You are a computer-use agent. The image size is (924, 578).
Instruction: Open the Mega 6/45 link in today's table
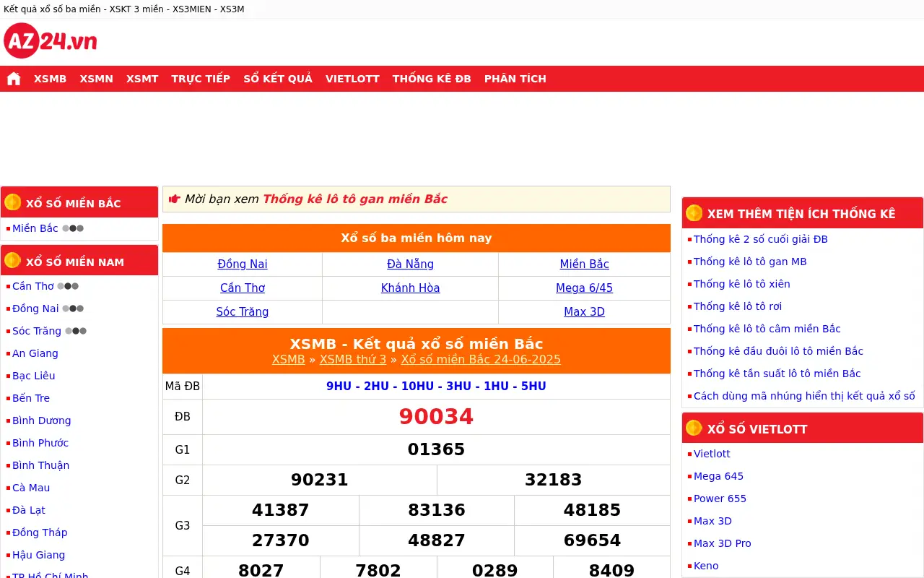click(x=585, y=288)
